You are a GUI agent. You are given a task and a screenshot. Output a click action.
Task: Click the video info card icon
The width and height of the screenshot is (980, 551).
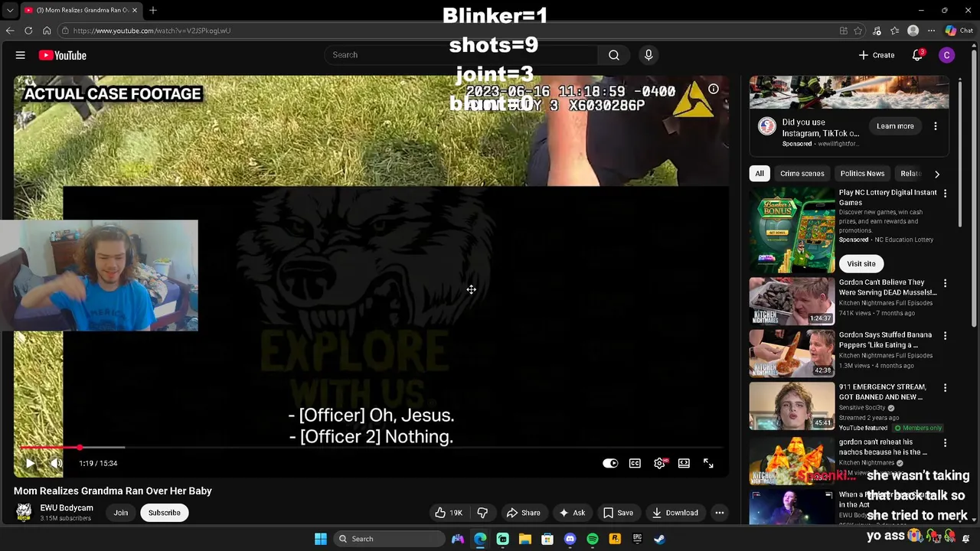click(x=714, y=90)
